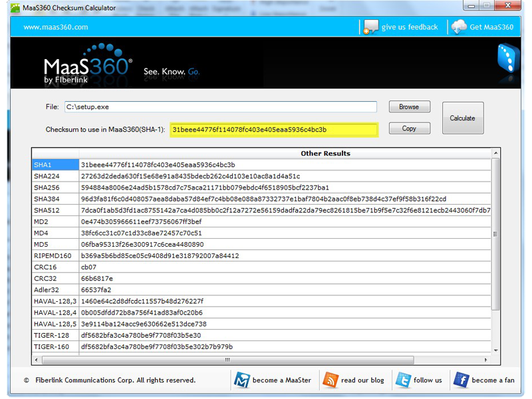Click the MaaS360 app icon in title bar
Screen dimensions: 532x399
(x=15, y=8)
